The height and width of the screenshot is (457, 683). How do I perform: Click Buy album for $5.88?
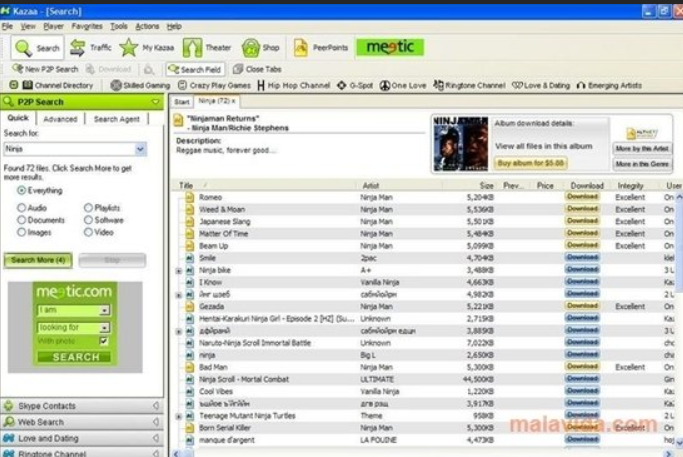tap(530, 163)
